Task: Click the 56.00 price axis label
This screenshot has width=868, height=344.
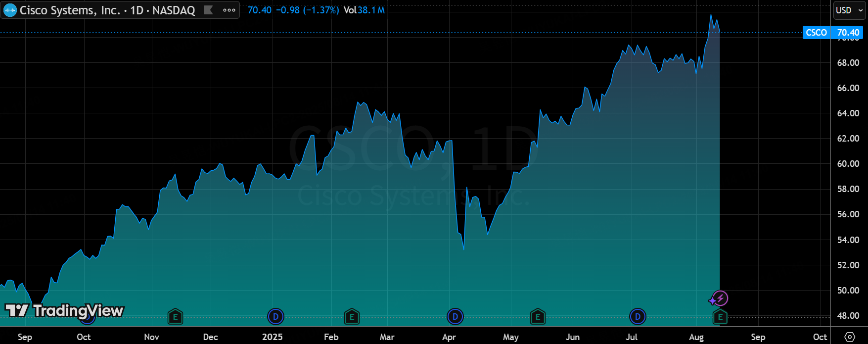Action: coord(848,214)
